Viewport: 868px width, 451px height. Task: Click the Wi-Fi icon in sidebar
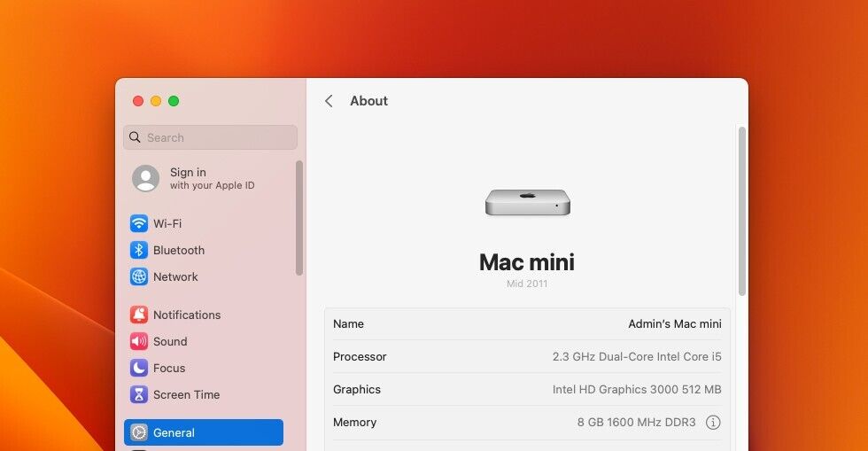point(139,223)
